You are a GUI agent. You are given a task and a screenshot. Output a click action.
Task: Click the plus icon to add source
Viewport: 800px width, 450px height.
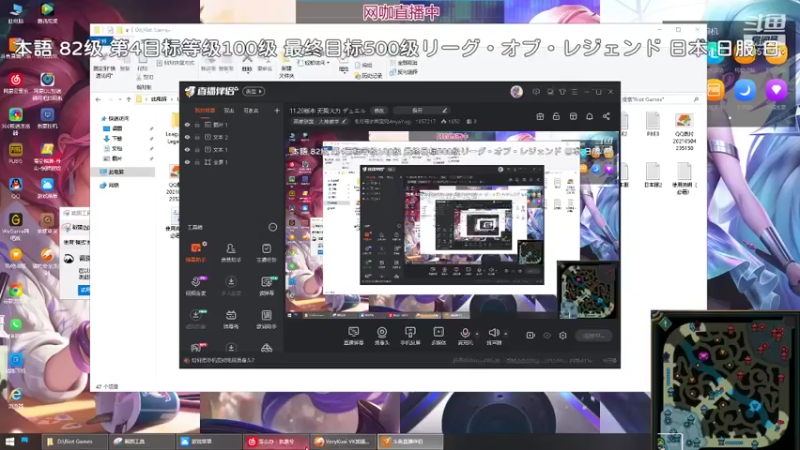pyautogui.click(x=277, y=110)
